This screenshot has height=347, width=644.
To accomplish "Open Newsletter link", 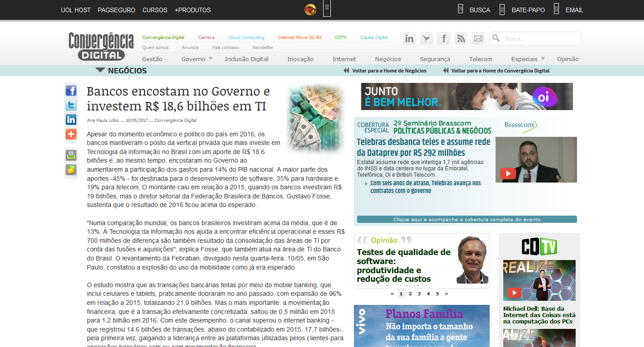I will point(263,48).
